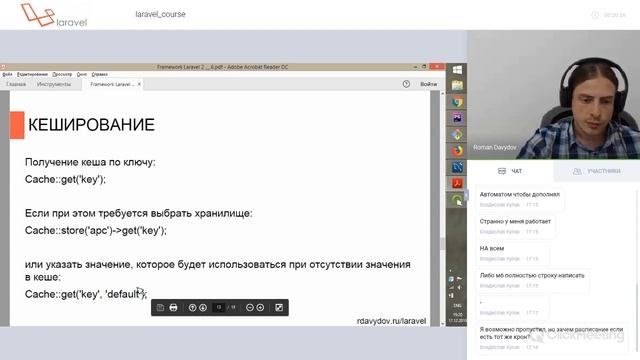This screenshot has height=360, width=640.
Task: Click the Войти sign-in button
Action: (429, 84)
